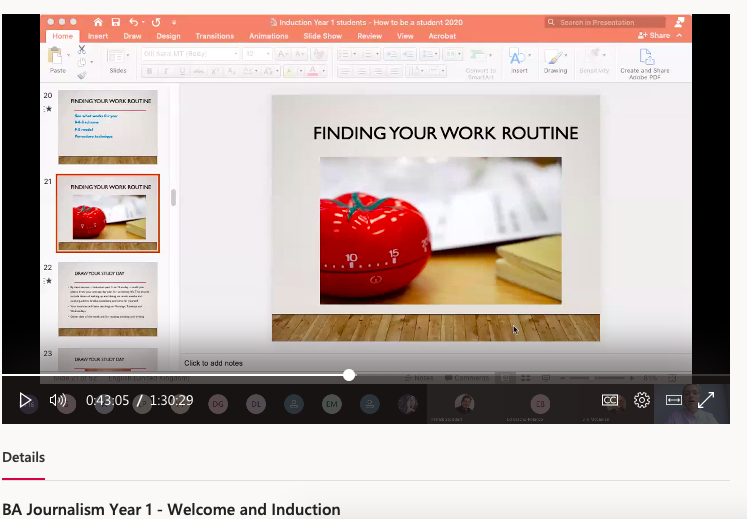Click Convert to SmartArt button
Screen dimensions: 747x519
[x=481, y=63]
